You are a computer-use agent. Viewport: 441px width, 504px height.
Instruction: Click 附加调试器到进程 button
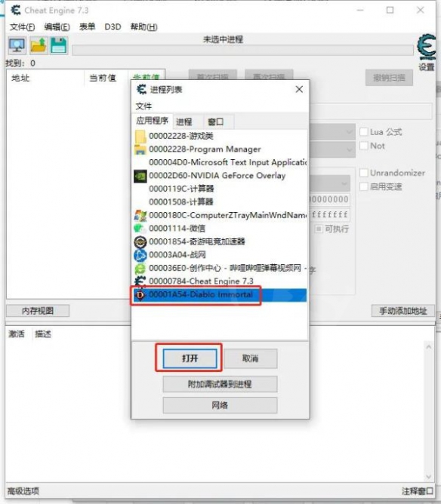pyautogui.click(x=220, y=384)
